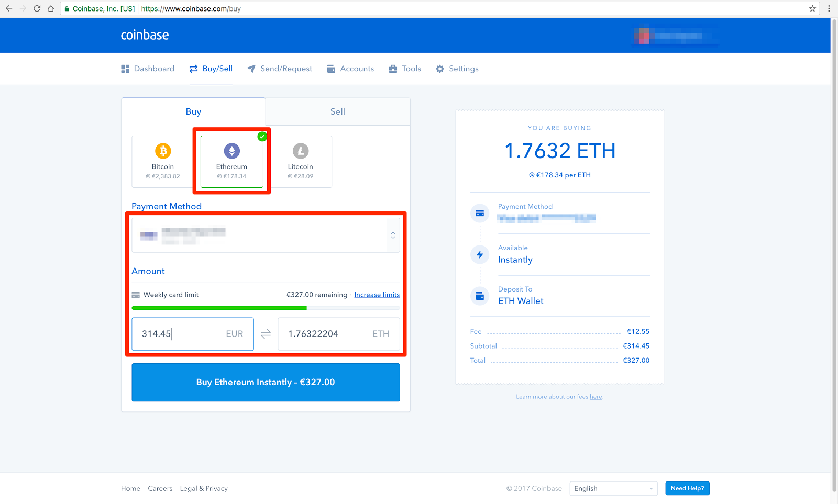Click the Total value €327.00
This screenshot has height=504, width=838.
tap(636, 361)
